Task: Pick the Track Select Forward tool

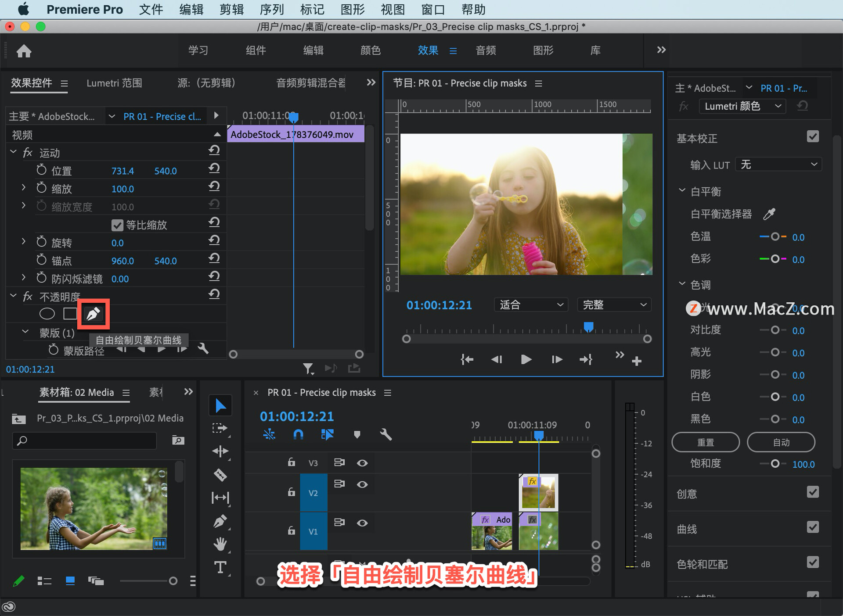Action: click(x=220, y=428)
